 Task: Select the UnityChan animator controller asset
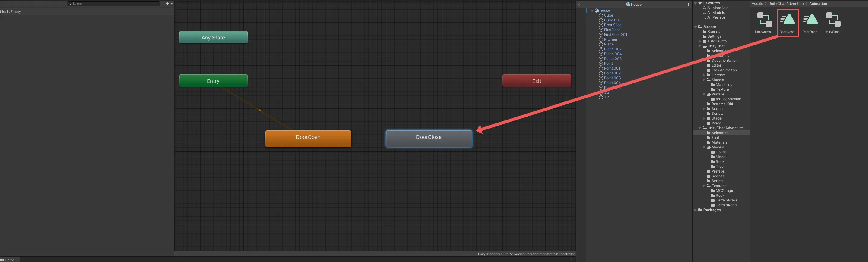pos(833,20)
